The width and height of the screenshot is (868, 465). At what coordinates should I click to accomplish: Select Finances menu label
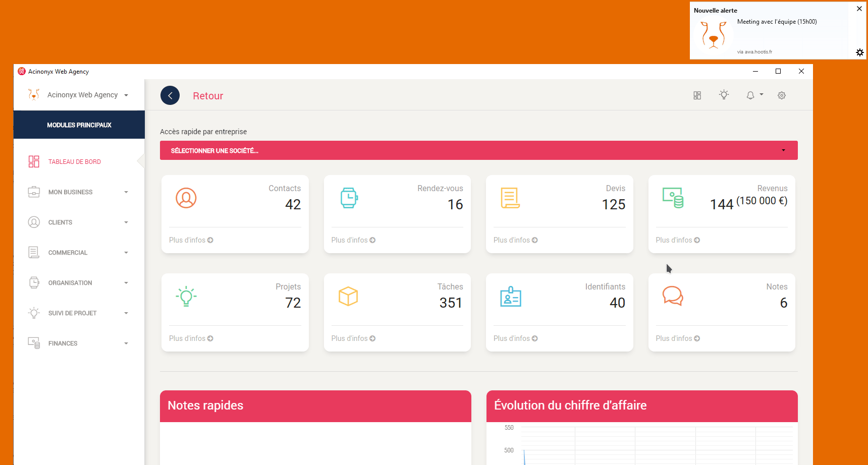click(x=63, y=343)
